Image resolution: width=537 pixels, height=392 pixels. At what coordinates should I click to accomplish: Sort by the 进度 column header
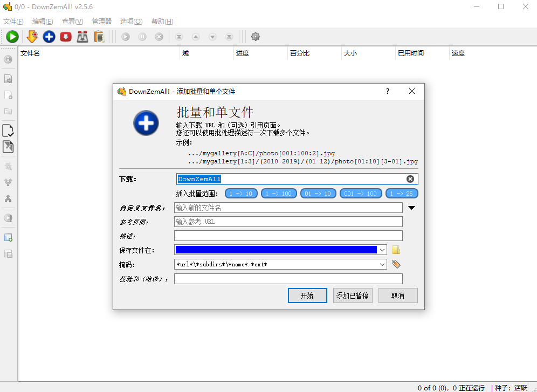pos(260,53)
